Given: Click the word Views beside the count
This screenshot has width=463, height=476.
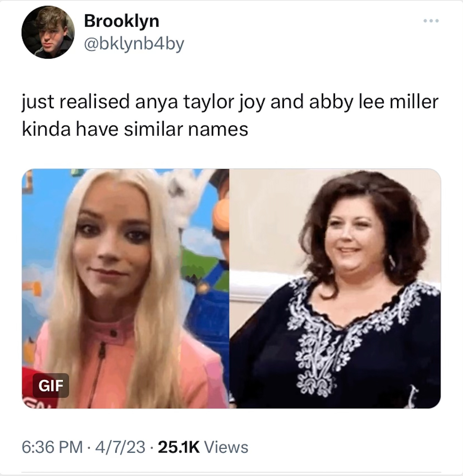Looking at the screenshot, I should 226,447.
